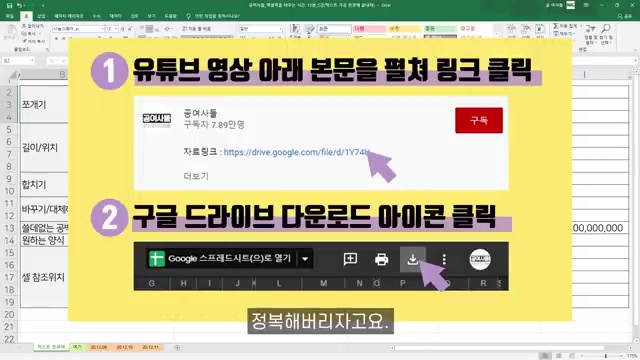Click the cell containing 원하는 양식

[44, 240]
